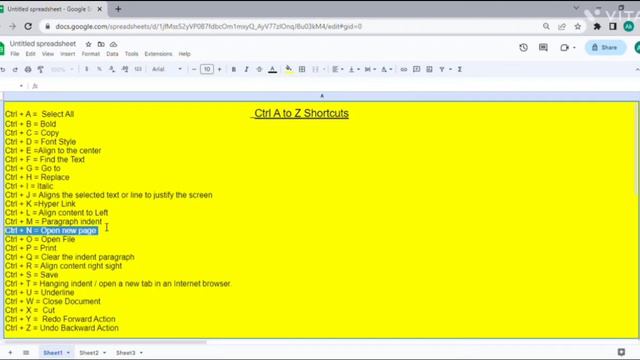640x360 pixels.
Task: Click the Redo icon in the toolbar
Action: coord(15,69)
